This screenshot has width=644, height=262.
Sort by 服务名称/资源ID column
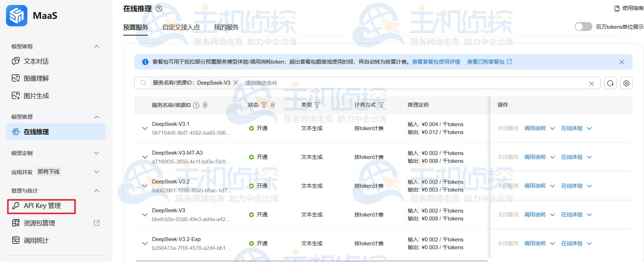(x=205, y=105)
